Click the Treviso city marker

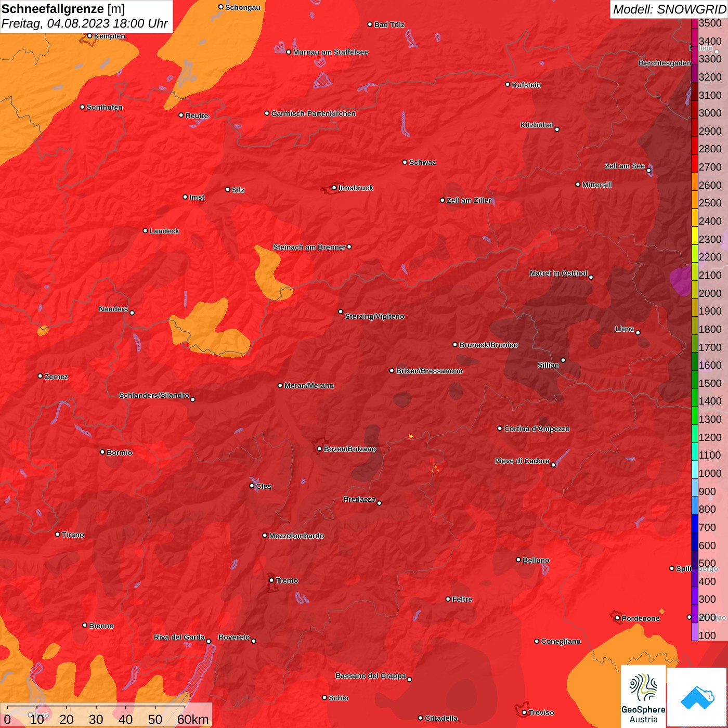click(524, 712)
